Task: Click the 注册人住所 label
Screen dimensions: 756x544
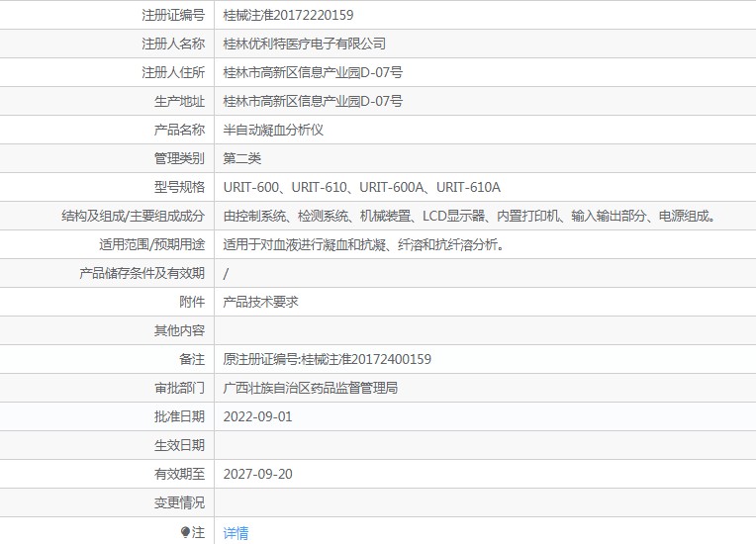Action: [173, 72]
